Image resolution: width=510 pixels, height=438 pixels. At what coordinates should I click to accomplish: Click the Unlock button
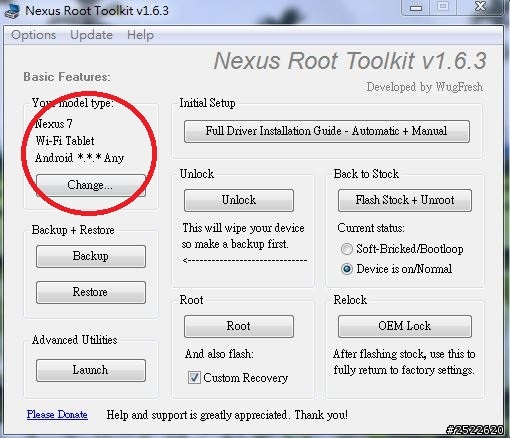(x=239, y=200)
